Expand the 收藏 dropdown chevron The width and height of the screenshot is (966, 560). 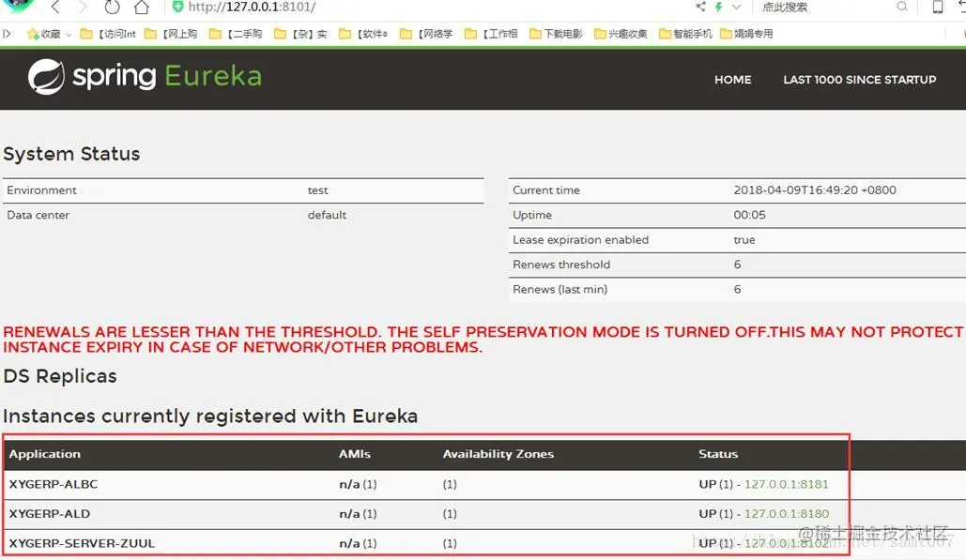point(69,35)
